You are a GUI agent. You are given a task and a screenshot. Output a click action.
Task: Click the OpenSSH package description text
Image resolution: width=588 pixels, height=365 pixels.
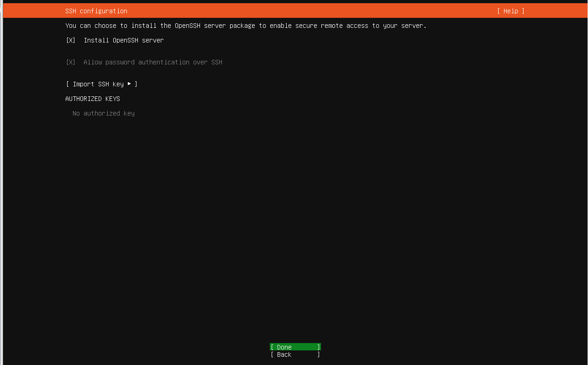246,26
